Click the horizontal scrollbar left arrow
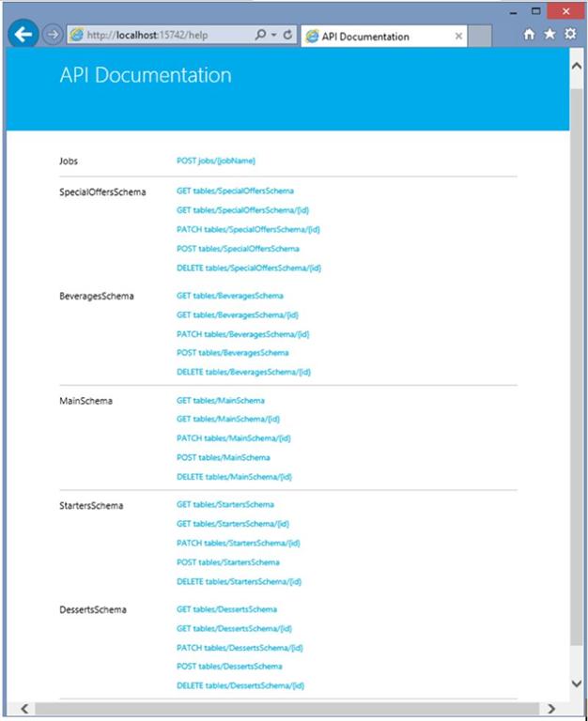This screenshot has height=721, width=588. [24, 709]
